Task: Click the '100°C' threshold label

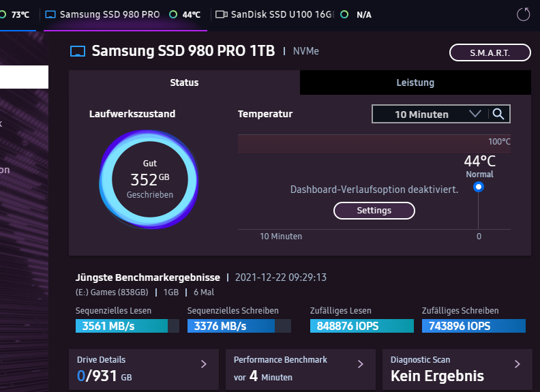Action: point(499,142)
